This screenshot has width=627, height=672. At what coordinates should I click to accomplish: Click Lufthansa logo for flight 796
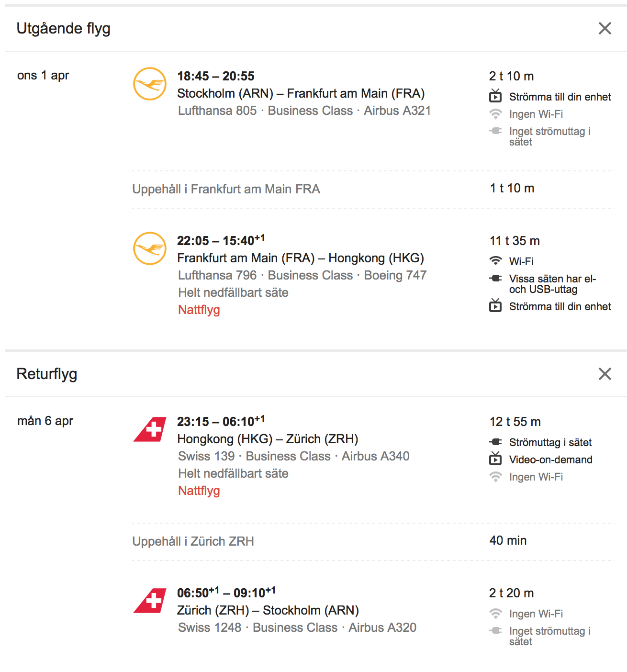(150, 248)
